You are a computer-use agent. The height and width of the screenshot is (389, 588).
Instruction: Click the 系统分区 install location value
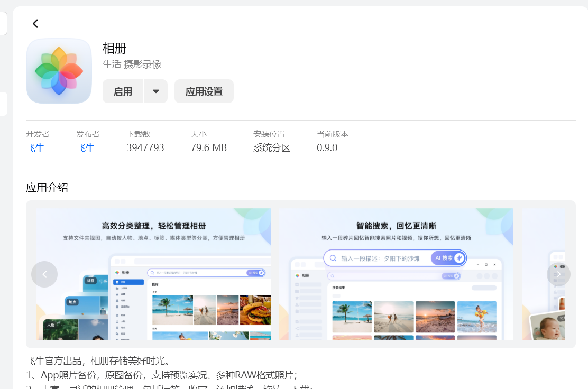[271, 148]
